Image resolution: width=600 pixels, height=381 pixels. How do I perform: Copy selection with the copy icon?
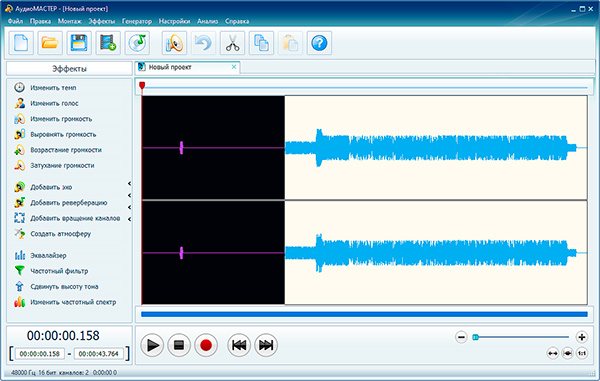click(261, 43)
